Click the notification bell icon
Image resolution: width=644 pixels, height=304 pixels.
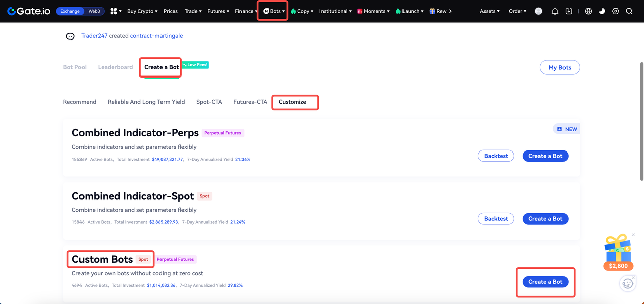point(555,11)
